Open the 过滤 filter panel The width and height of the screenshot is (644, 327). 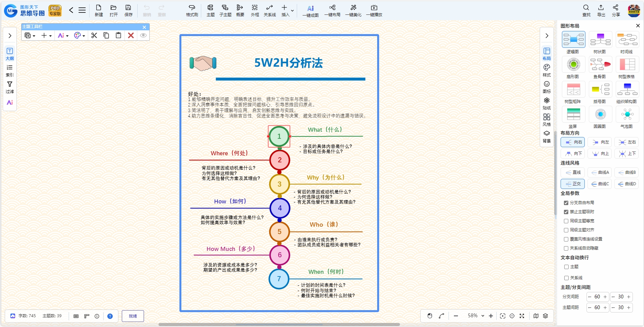click(x=10, y=87)
